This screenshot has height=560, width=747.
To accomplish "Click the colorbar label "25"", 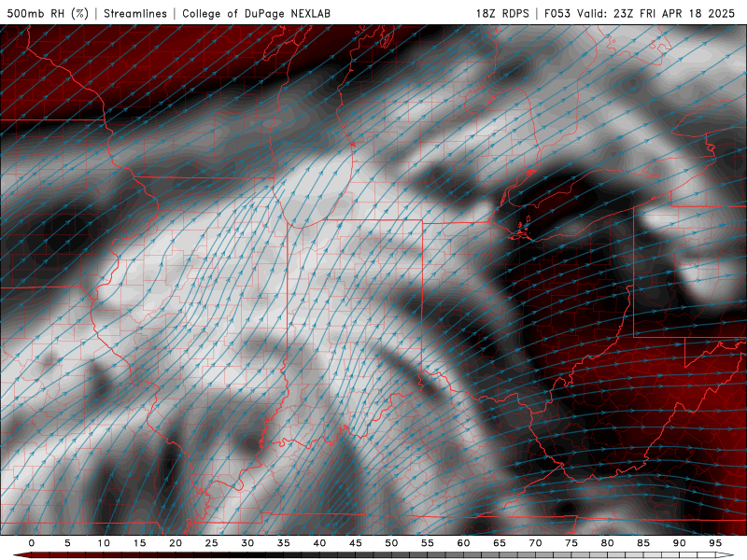I will (x=212, y=543).
